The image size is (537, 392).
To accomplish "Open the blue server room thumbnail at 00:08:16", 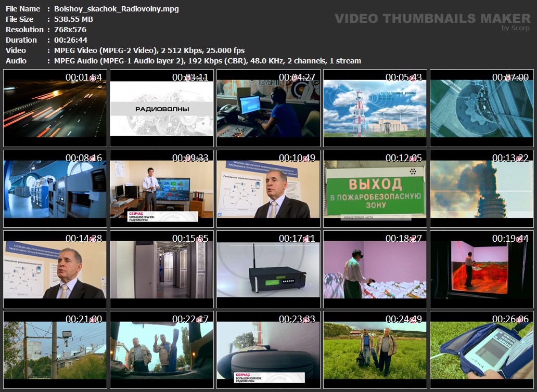I will click(55, 189).
